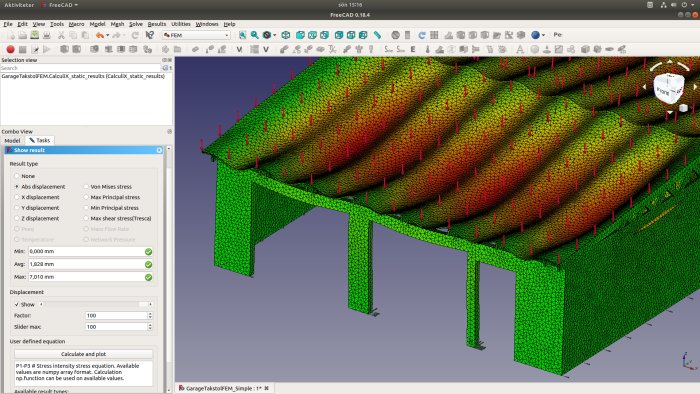Open the dropdown next to blue sphere
The height and width of the screenshot is (394, 700).
tap(543, 35)
